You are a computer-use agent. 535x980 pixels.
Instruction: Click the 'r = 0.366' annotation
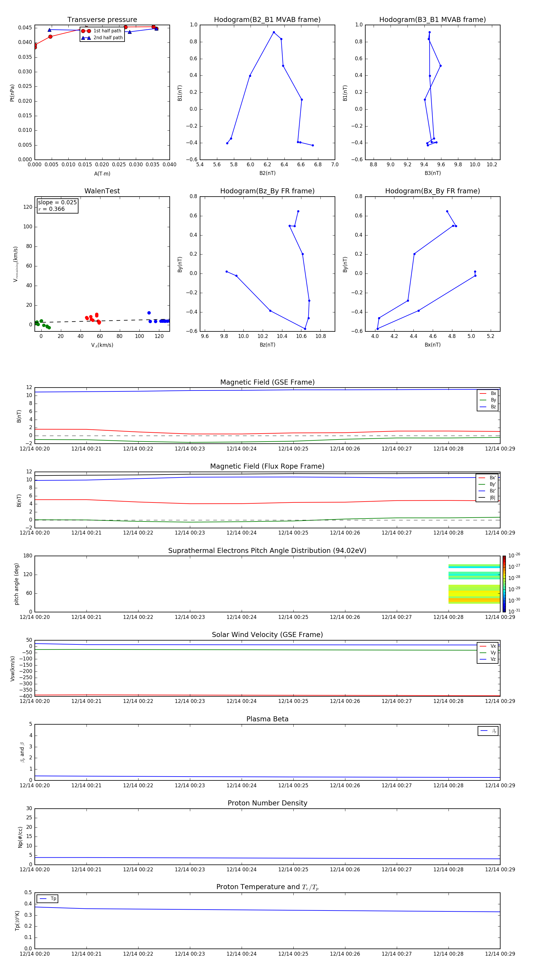tap(51, 209)
